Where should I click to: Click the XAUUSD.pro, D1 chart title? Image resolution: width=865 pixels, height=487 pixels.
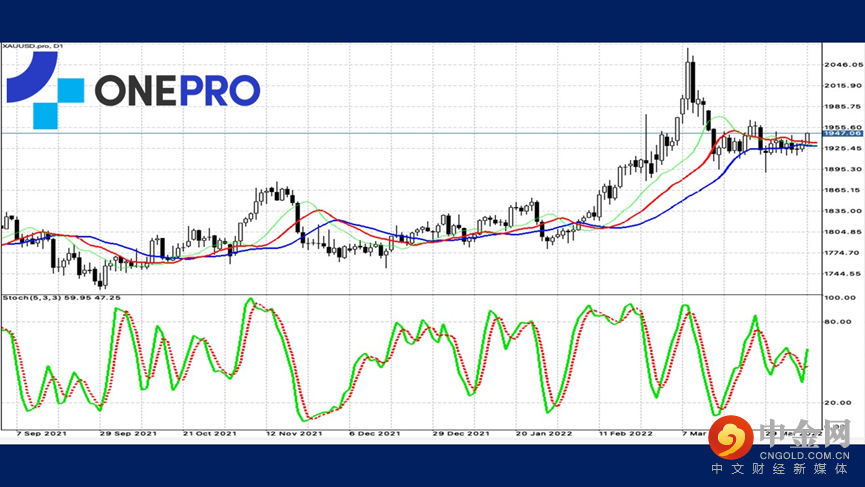coord(33,46)
